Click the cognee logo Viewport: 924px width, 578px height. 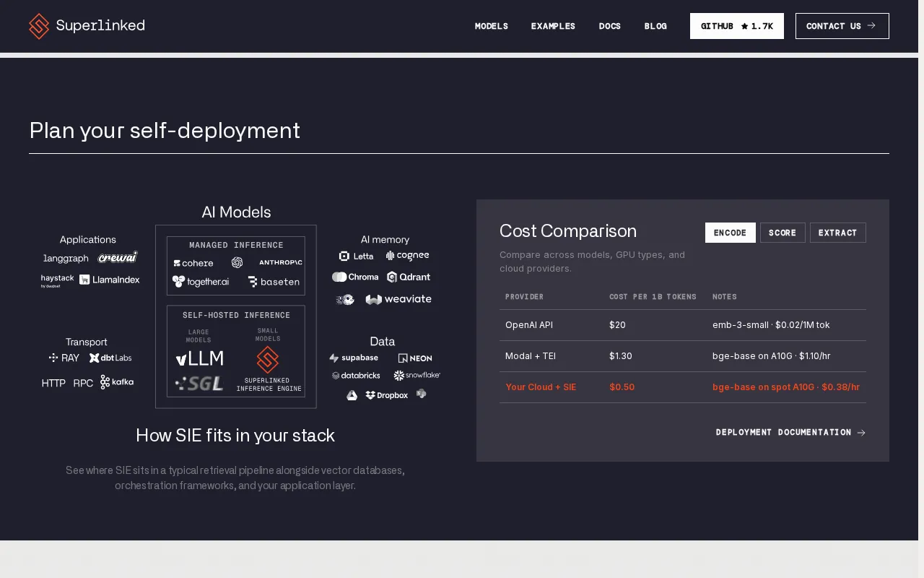(x=407, y=256)
